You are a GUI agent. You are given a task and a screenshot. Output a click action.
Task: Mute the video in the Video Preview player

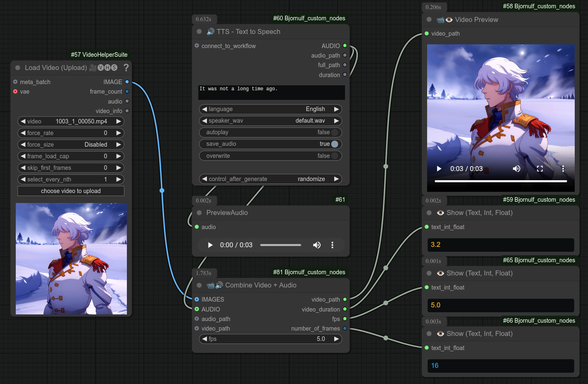(x=517, y=169)
